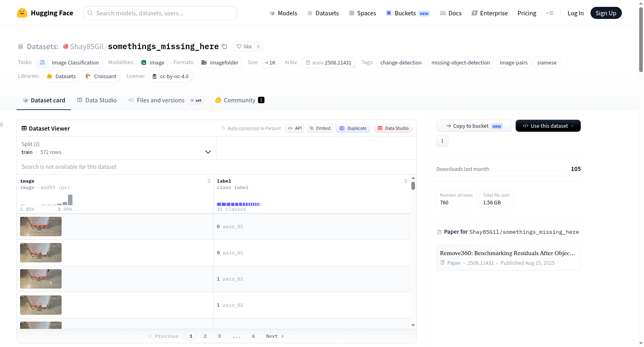Click the siamese tag

pyautogui.click(x=547, y=62)
